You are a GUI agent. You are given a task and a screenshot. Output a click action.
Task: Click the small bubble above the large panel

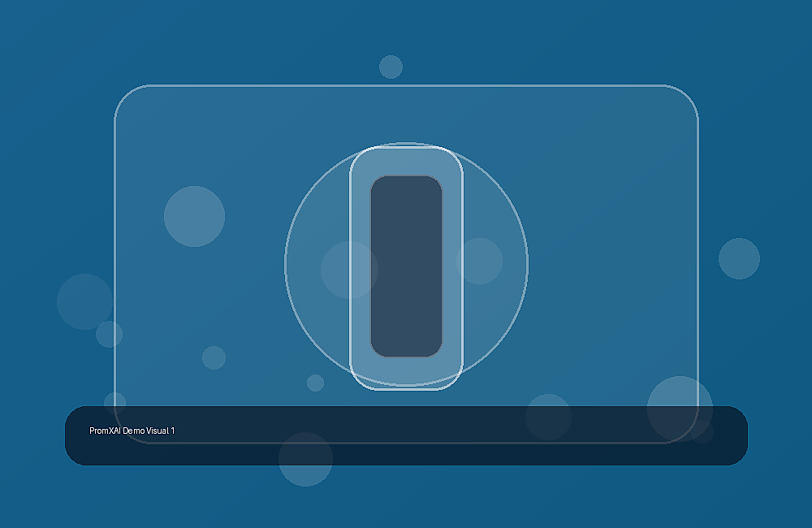[x=391, y=67]
